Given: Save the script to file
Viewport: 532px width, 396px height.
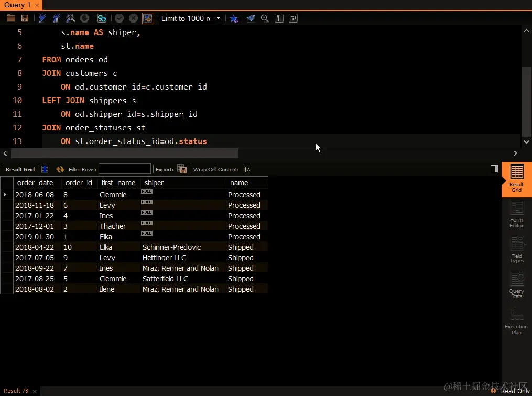Looking at the screenshot, I should pos(25,18).
